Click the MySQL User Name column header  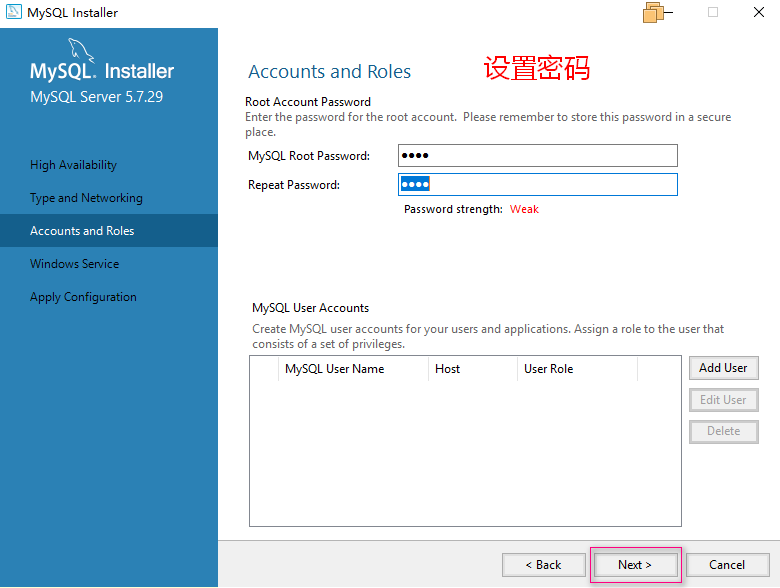tap(353, 369)
